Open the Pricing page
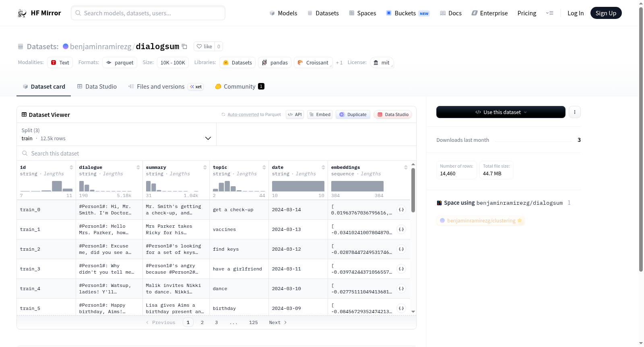The image size is (644, 347). tap(527, 13)
